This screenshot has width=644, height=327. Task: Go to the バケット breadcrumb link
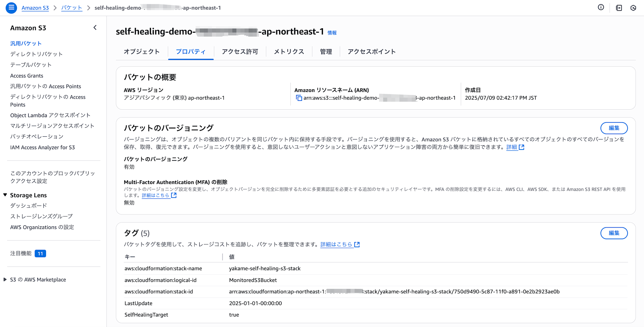click(x=71, y=8)
